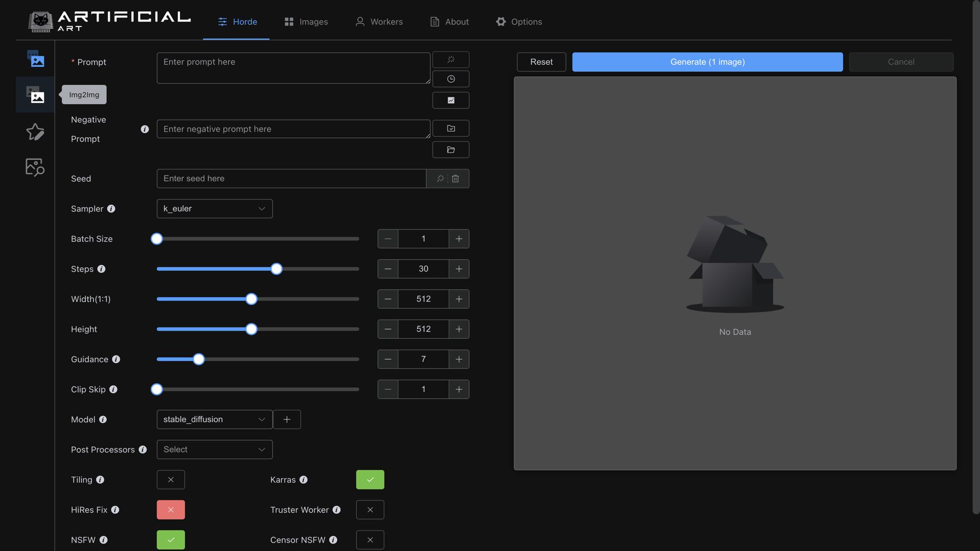Toggle the Tiling option

click(170, 480)
